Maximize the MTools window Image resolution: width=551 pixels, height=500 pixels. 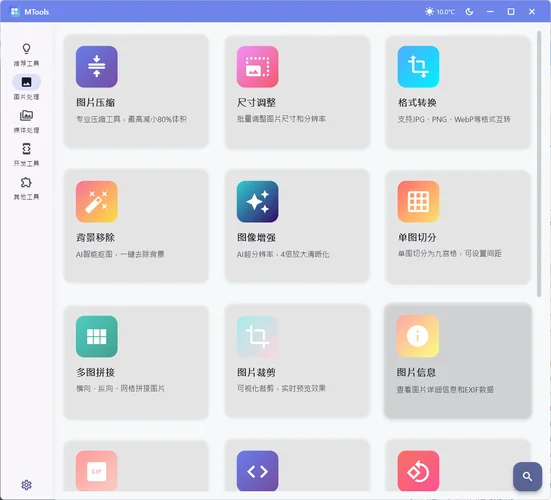511,12
